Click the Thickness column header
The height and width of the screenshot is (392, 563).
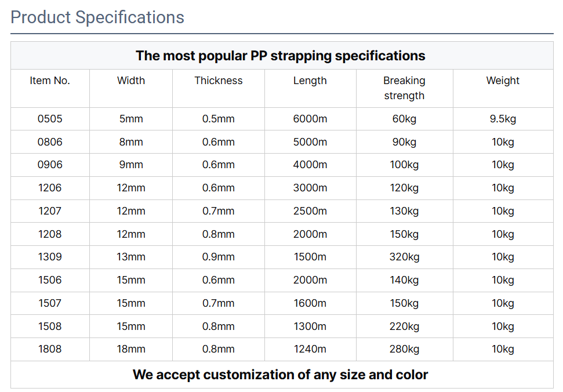pyautogui.click(x=219, y=81)
